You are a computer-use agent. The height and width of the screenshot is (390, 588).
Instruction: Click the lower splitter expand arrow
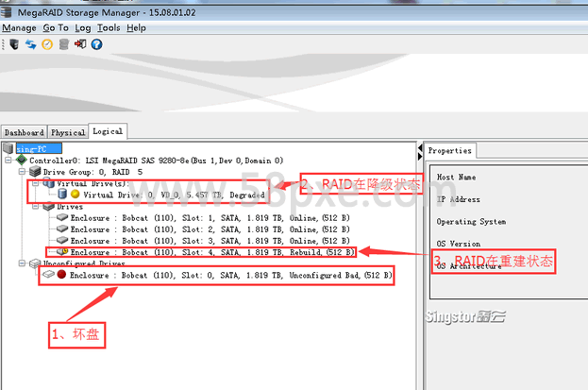point(420,156)
